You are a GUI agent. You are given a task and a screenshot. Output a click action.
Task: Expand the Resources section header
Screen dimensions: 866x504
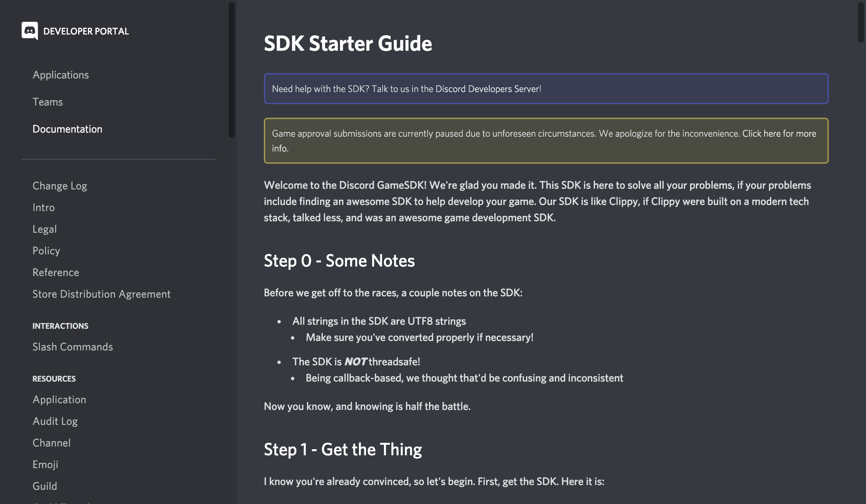(54, 379)
